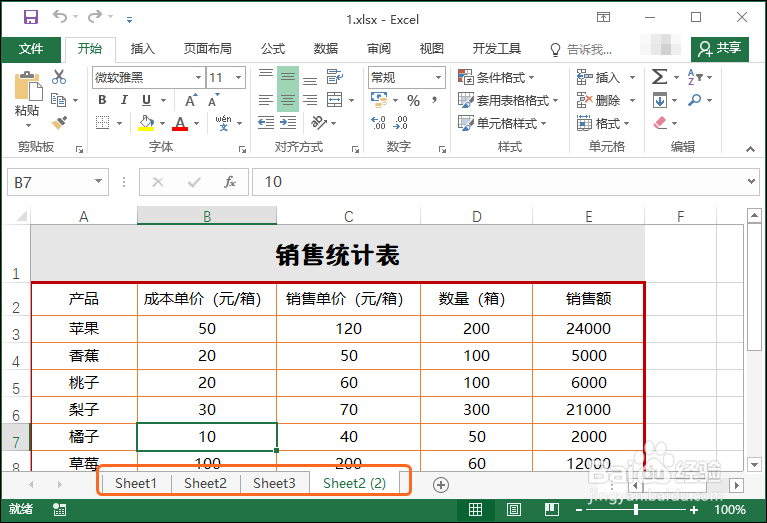Switch to Page Break Preview
The image size is (767, 523).
point(552,510)
